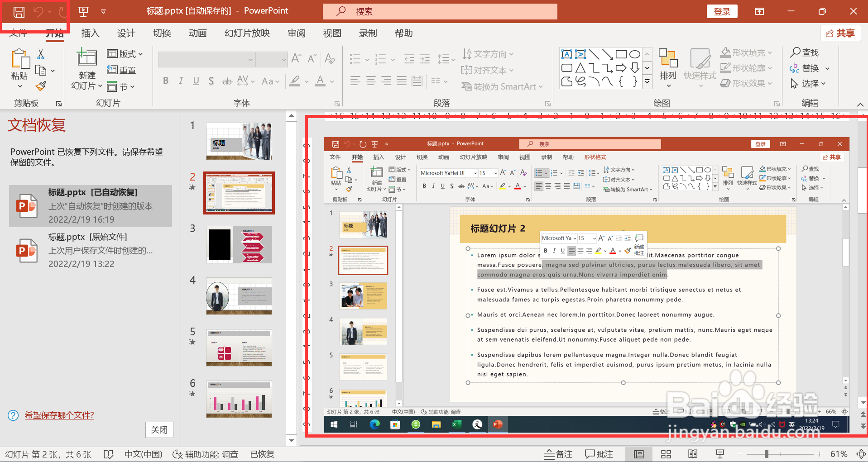The image size is (868, 462).
Task: Insert a new slide with 新建幻灯片 icon
Action: pyautogui.click(x=86, y=57)
